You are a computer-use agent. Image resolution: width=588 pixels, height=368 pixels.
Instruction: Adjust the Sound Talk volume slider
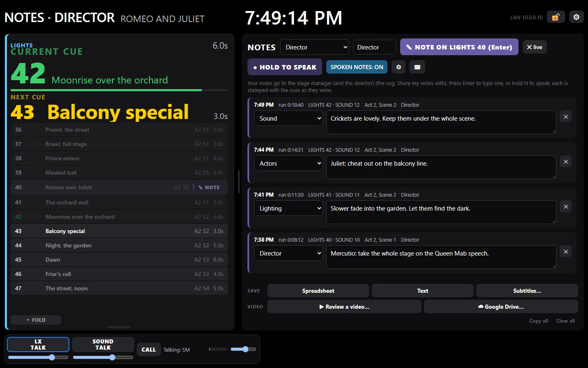tap(103, 357)
